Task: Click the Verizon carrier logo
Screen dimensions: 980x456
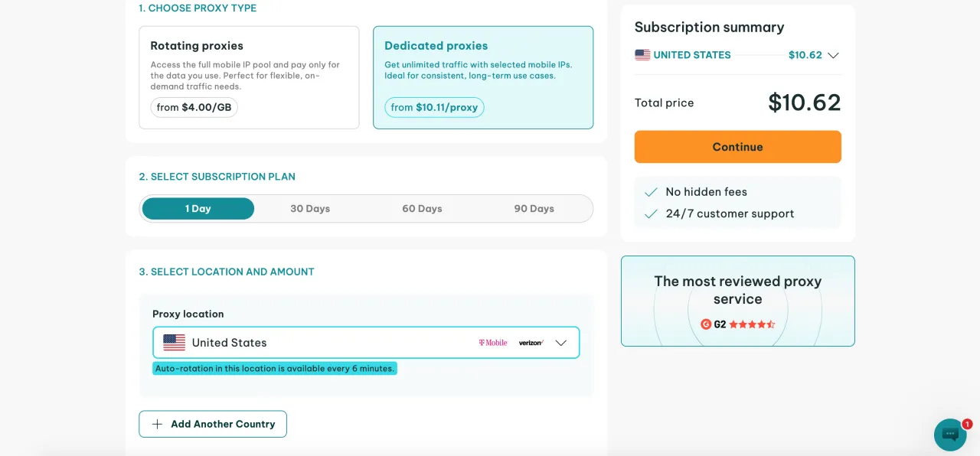Action: (x=531, y=343)
